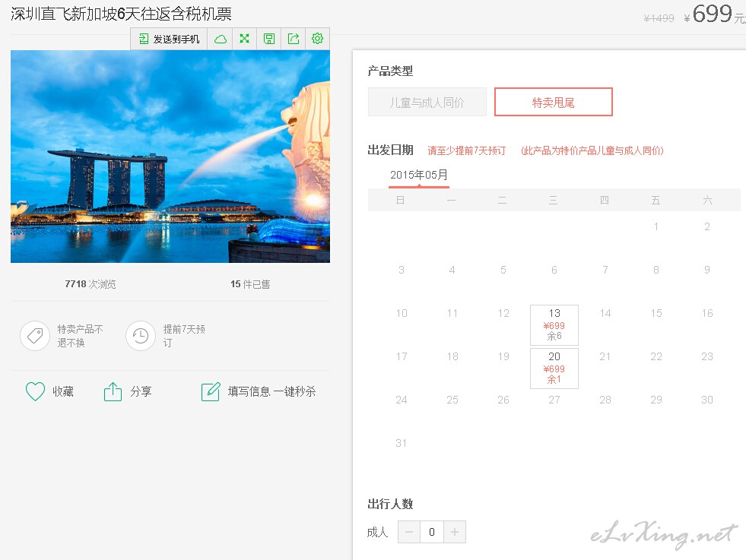The height and width of the screenshot is (560, 746).
Task: Increase adult count with plus button
Action: point(455,532)
